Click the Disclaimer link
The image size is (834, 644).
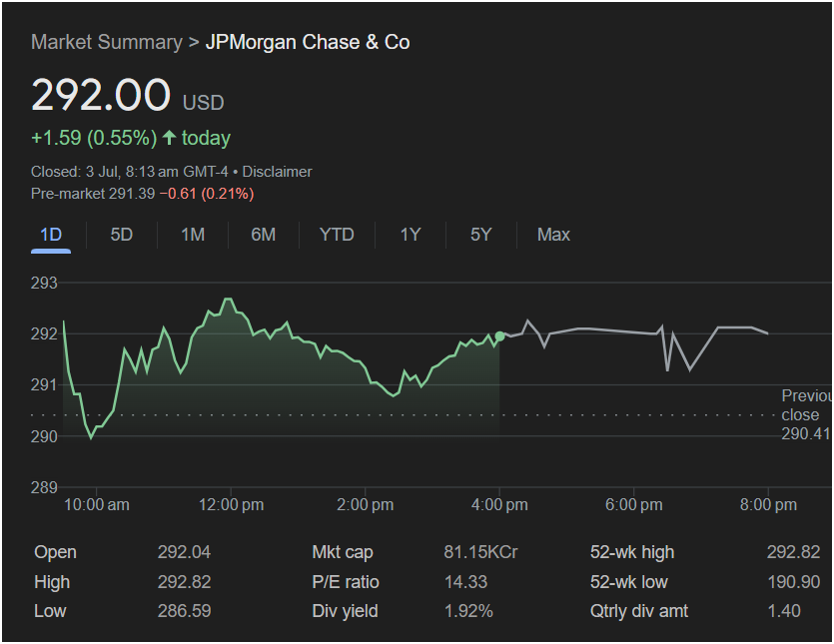[x=277, y=172]
